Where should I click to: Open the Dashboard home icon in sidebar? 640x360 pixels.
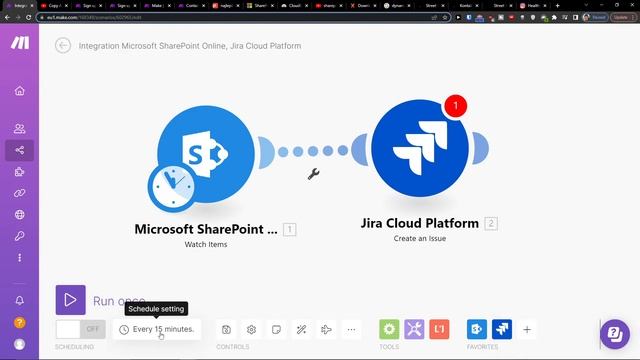pyautogui.click(x=20, y=91)
